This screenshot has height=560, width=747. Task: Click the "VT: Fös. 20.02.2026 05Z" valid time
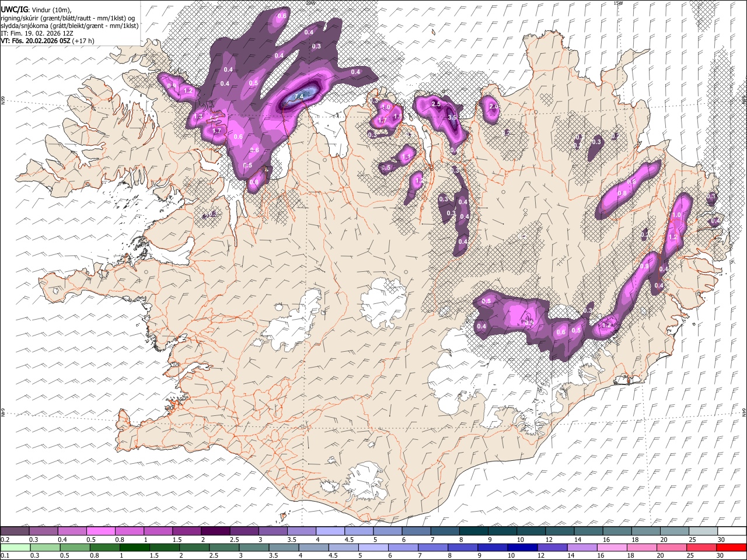(x=36, y=41)
